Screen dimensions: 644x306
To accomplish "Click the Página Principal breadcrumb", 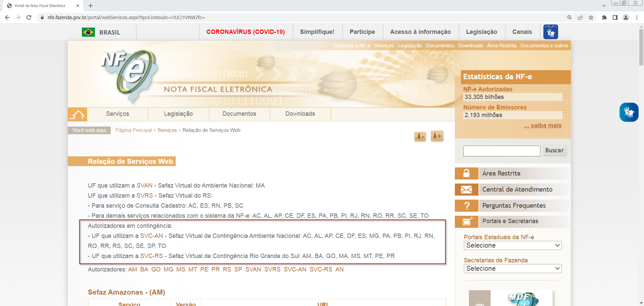I will click(133, 130).
